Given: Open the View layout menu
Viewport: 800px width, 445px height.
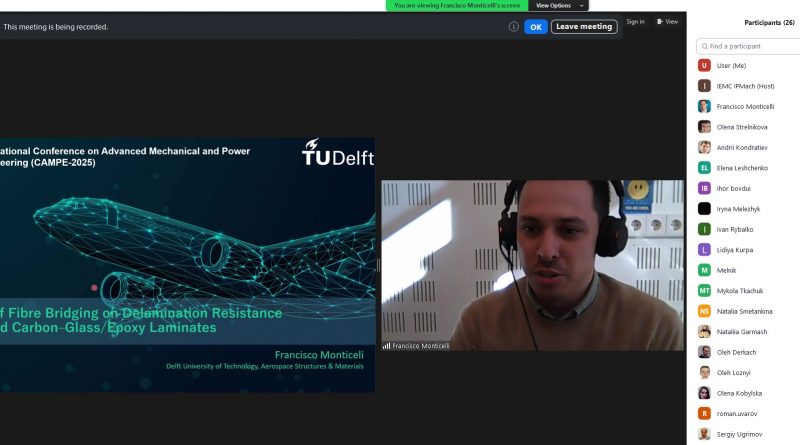Looking at the screenshot, I should point(667,21).
